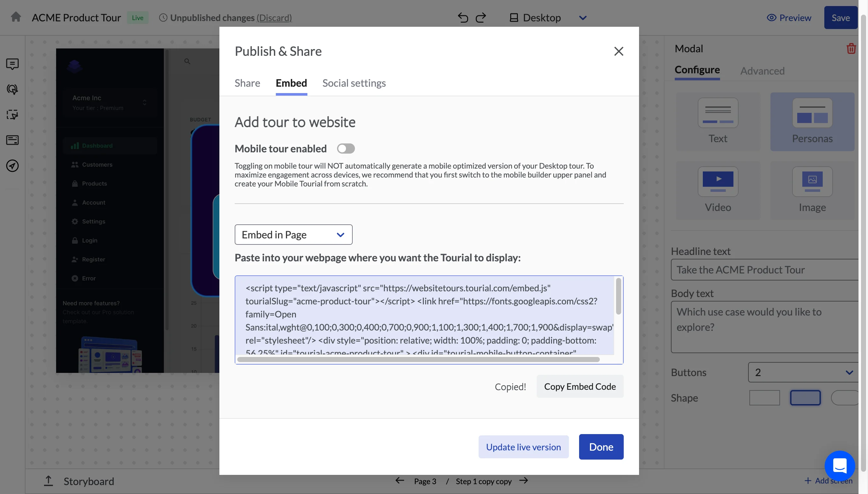Viewport: 868px width, 494px height.
Task: Discard unpublished changes
Action: click(274, 18)
